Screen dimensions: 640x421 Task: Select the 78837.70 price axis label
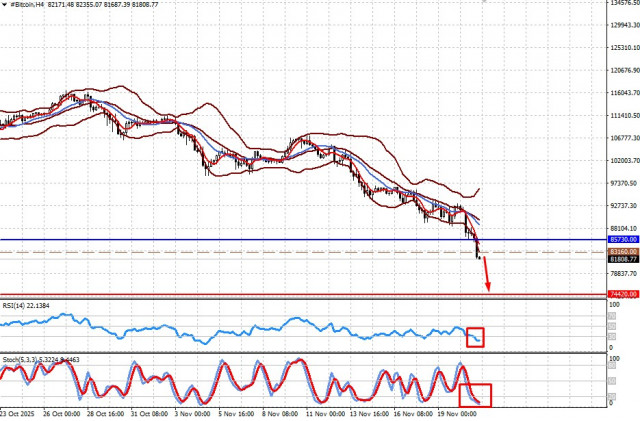tap(623, 273)
